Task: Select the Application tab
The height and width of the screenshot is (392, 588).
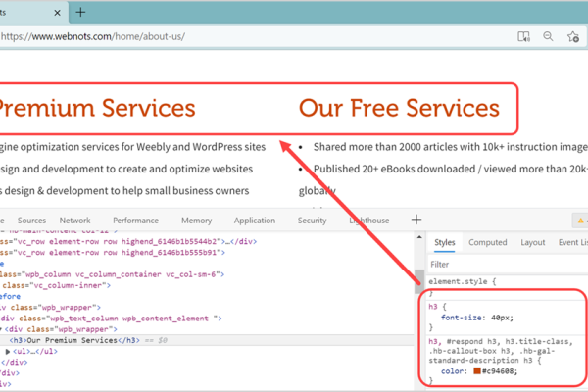Action: pos(254,221)
